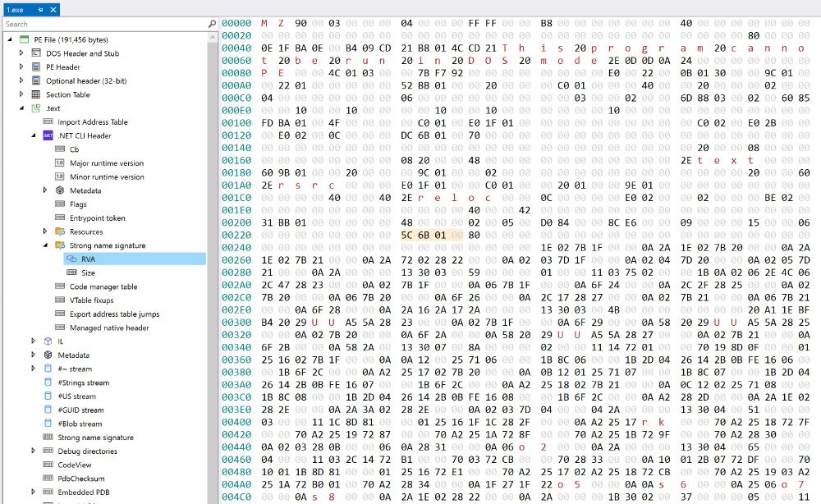Image resolution: width=821 pixels, height=504 pixels.
Task: Click the Import Address Table icon
Action: click(48, 122)
